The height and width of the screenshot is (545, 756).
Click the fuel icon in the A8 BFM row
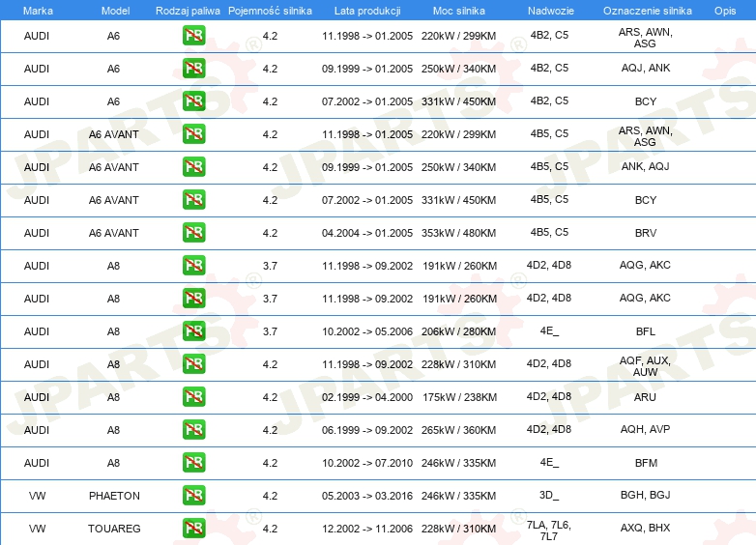[x=193, y=462]
